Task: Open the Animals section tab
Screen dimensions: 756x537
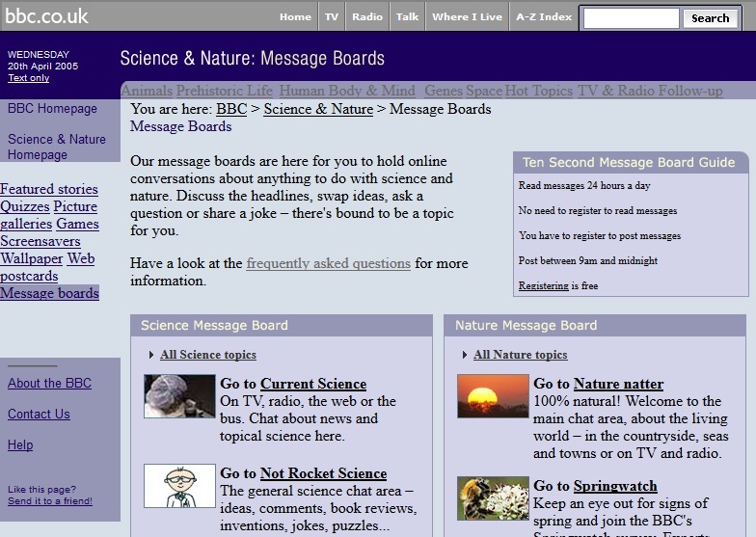Action: point(147,91)
